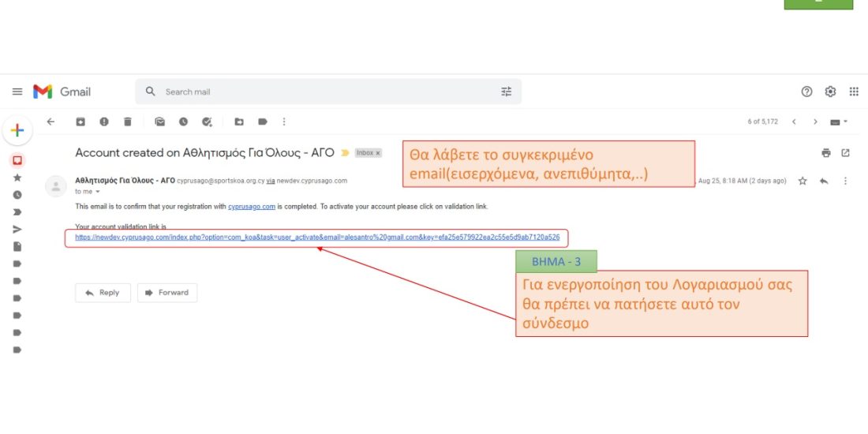The width and height of the screenshot is (868, 434).
Task: Snooze this email clock icon
Action: pyautogui.click(x=183, y=122)
